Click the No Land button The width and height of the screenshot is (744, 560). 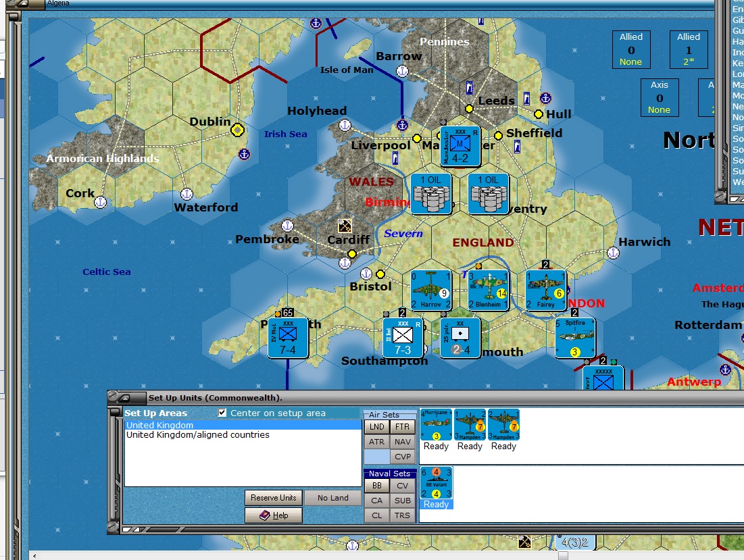pos(332,498)
